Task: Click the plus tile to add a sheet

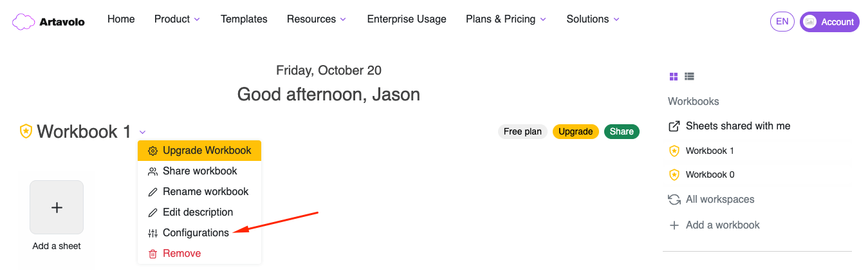Action: click(x=57, y=207)
